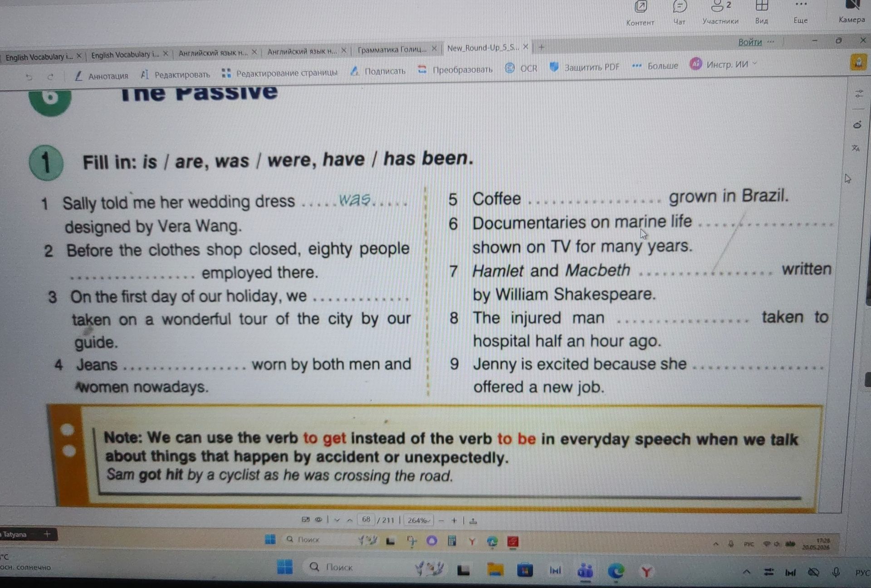This screenshot has width=871, height=588.
Task: Select the Редактировать edit tool
Action: click(x=175, y=74)
